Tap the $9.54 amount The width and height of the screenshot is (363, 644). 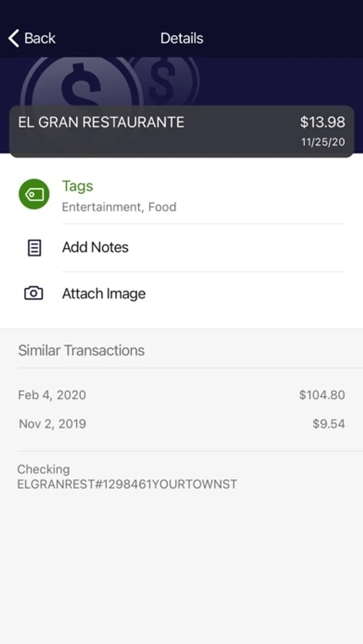tap(328, 424)
